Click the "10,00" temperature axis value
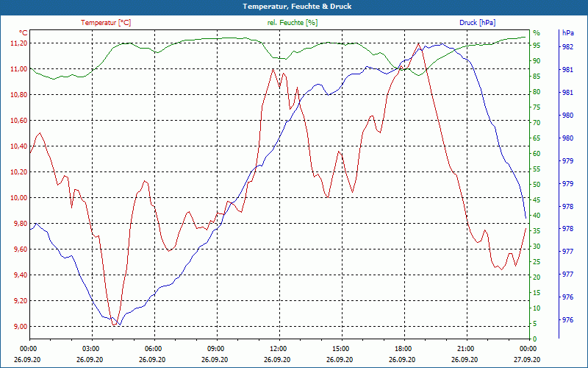 [x=19, y=198]
